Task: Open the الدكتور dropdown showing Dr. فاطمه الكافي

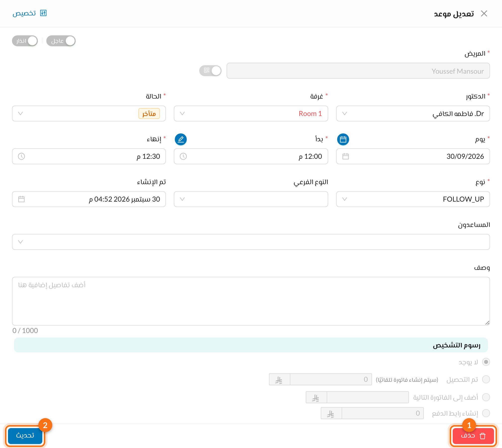Action: [413, 113]
